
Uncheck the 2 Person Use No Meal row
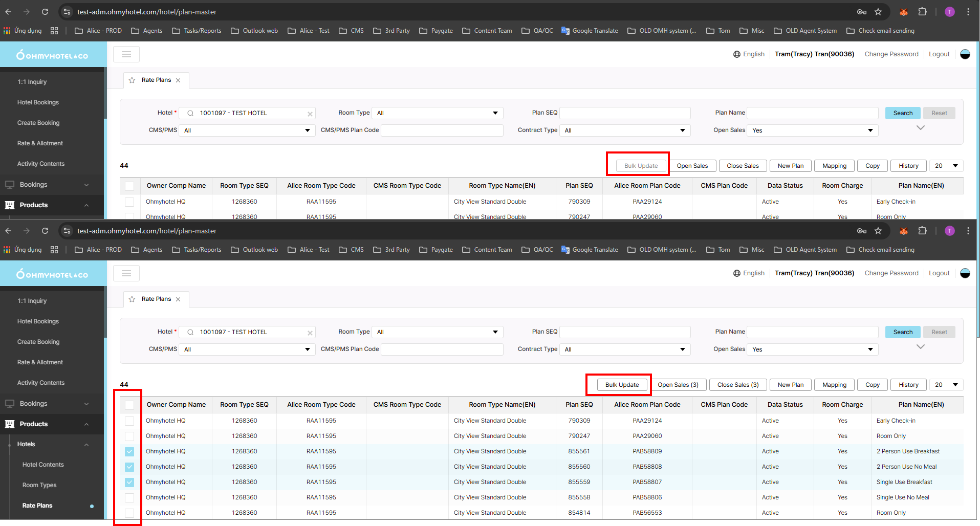(129, 467)
